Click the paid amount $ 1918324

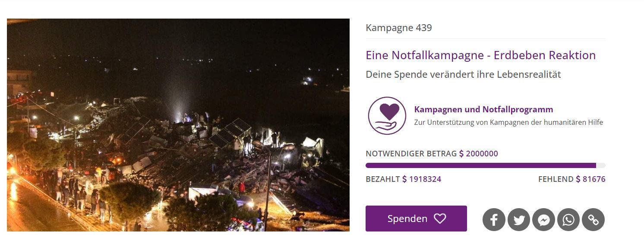coord(422,179)
